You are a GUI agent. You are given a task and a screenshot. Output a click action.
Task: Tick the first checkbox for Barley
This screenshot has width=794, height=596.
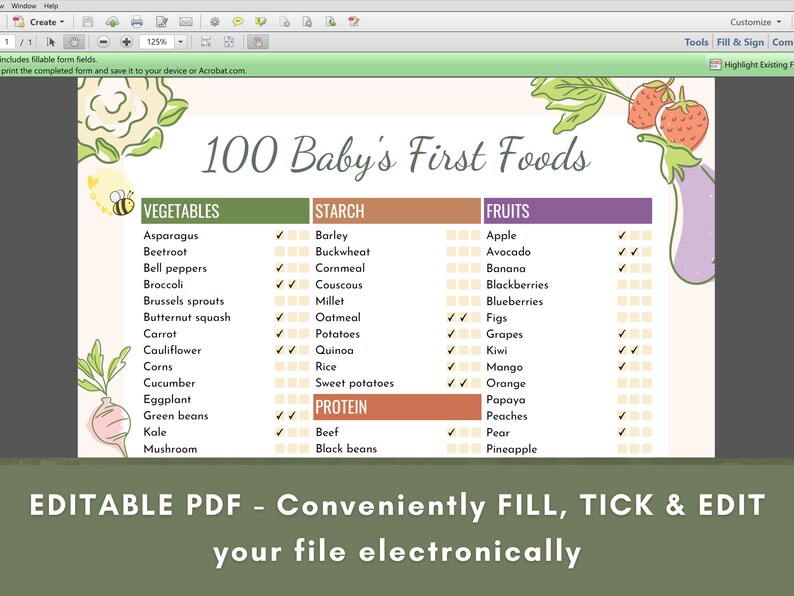click(451, 235)
